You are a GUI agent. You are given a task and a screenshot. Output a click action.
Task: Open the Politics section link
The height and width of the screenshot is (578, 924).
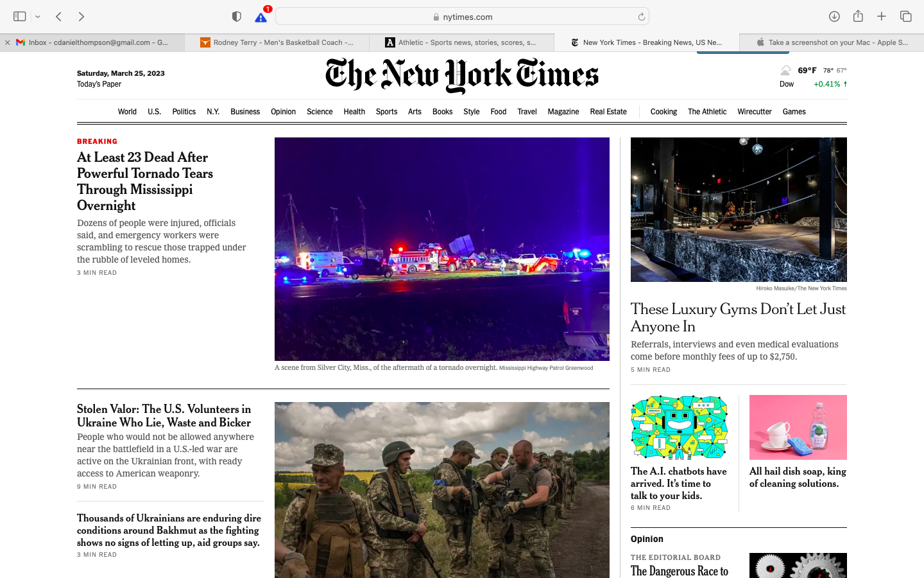(x=184, y=112)
